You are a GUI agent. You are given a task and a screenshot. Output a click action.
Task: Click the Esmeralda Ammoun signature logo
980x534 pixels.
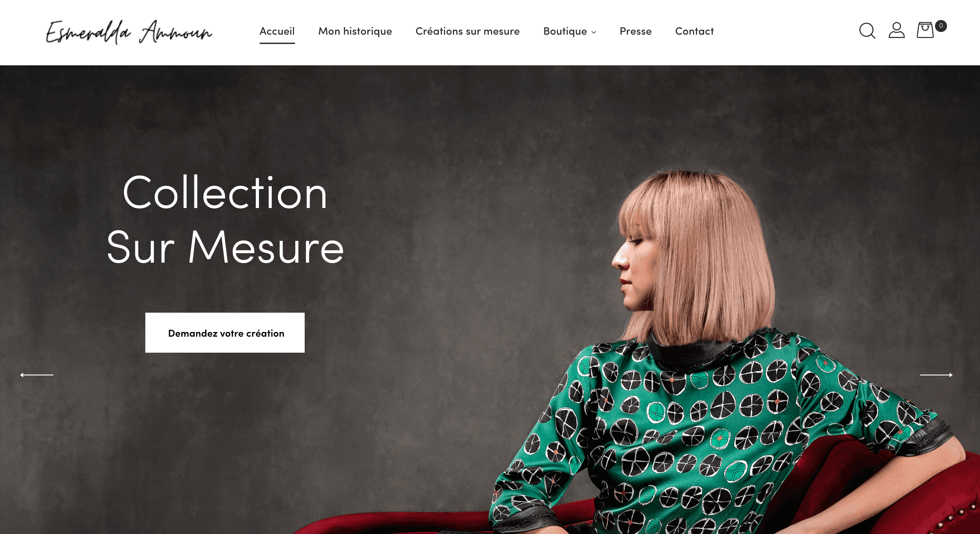tap(129, 32)
